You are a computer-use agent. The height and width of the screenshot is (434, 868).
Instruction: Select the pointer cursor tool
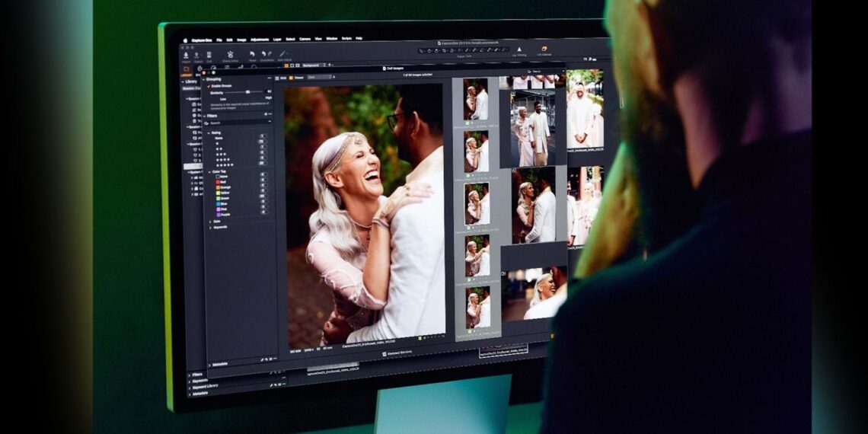(421, 51)
